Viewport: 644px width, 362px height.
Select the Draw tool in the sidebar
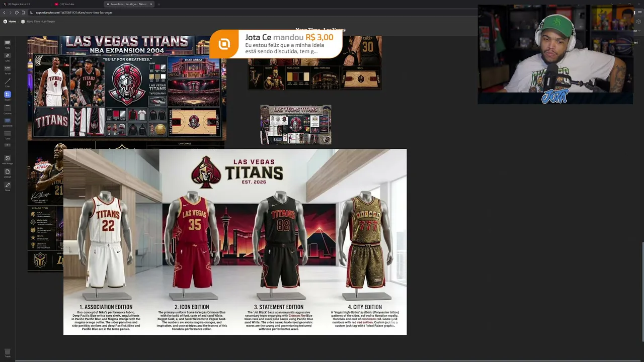pos(8,186)
